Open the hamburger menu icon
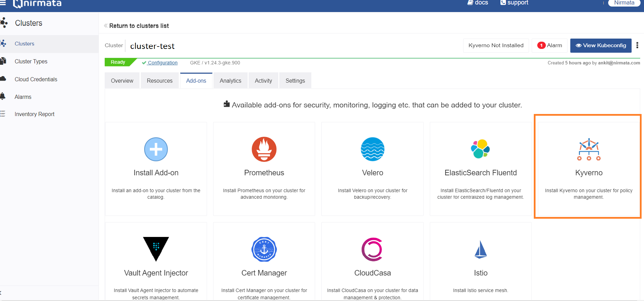This screenshot has width=644, height=301. point(3,3)
